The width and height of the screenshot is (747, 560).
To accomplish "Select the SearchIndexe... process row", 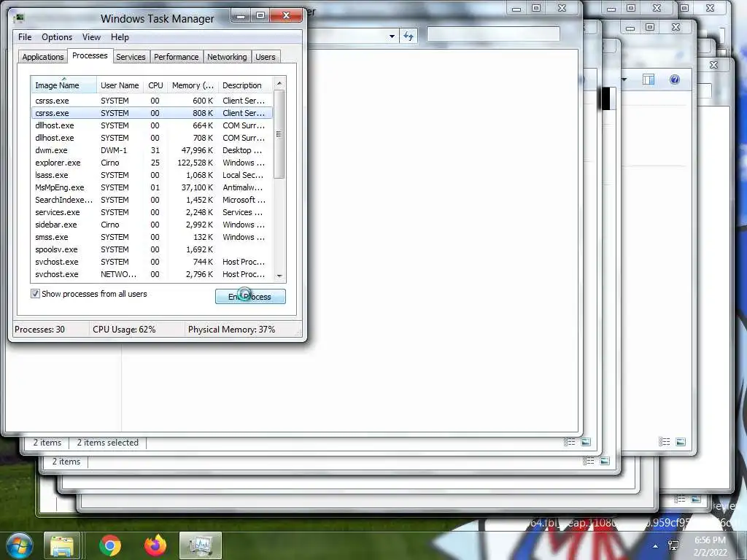I will click(x=152, y=200).
